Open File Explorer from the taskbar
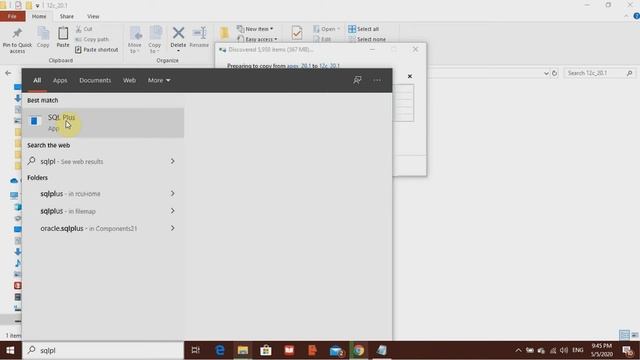Screen dimensions: 640x360 click(243, 350)
